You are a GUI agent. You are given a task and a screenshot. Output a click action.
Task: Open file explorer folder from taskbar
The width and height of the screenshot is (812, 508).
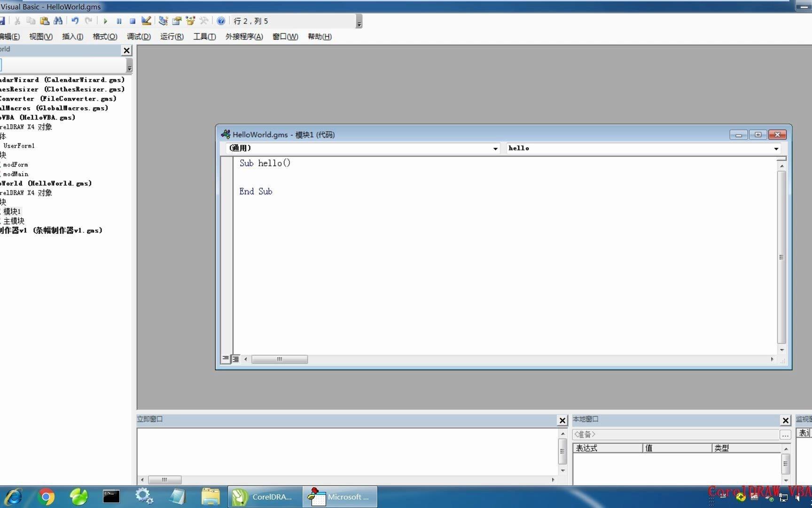pyautogui.click(x=211, y=497)
